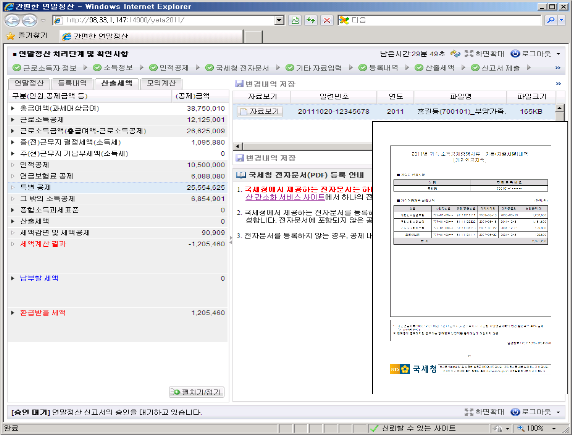Open the search provider dropdown arrow
The width and height of the screenshot is (572, 439).
(x=562, y=20)
